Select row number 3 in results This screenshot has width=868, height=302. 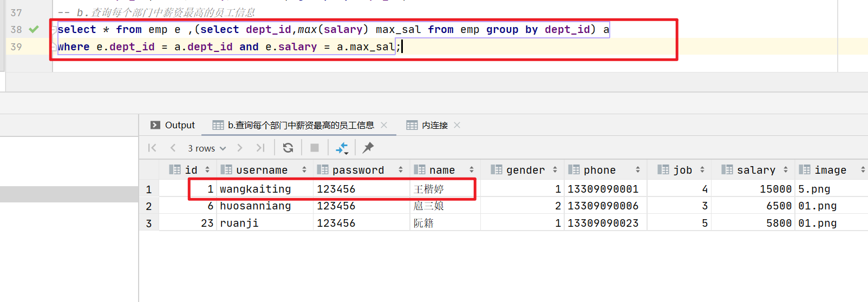click(149, 223)
